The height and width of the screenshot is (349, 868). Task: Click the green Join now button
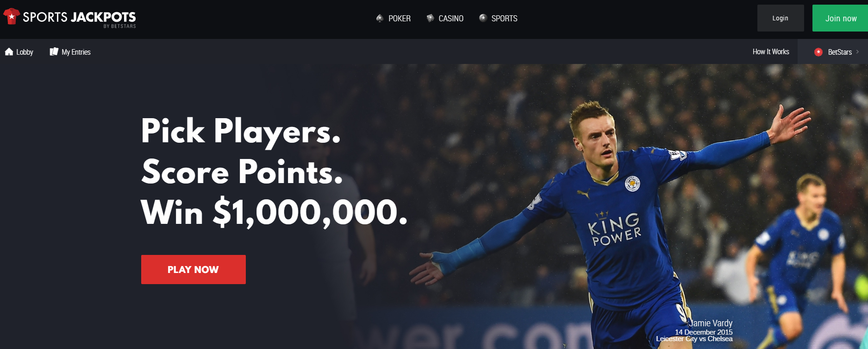click(x=840, y=18)
